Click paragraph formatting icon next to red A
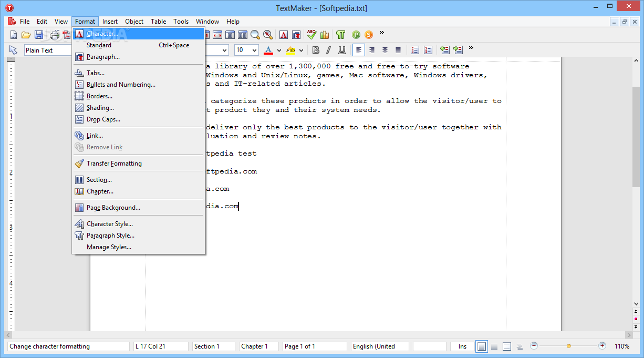Image resolution: width=644 pixels, height=358 pixels. pos(296,35)
